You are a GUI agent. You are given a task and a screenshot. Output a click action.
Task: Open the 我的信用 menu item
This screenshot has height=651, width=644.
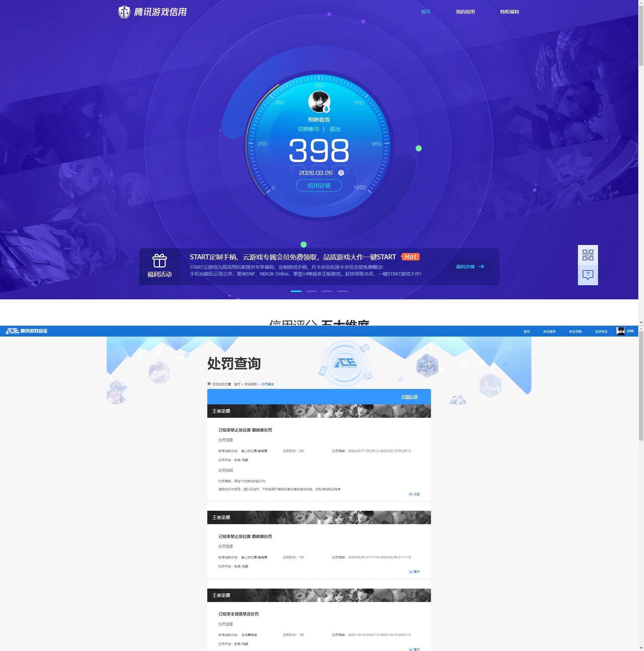coord(466,11)
